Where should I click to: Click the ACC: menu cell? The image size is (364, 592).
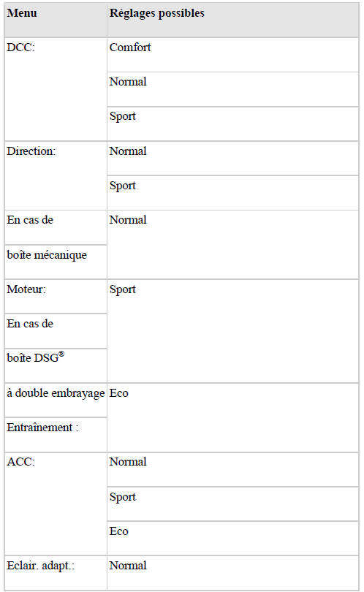tap(56, 504)
